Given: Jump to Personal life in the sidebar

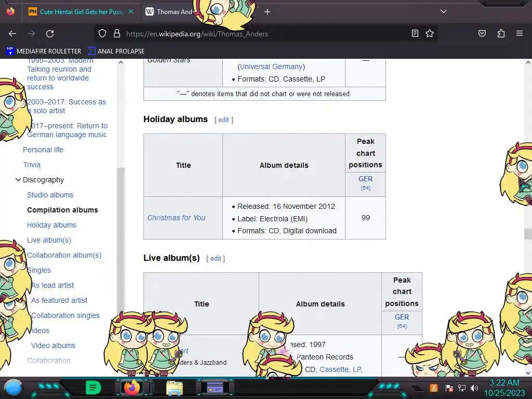Looking at the screenshot, I should pos(43,150).
